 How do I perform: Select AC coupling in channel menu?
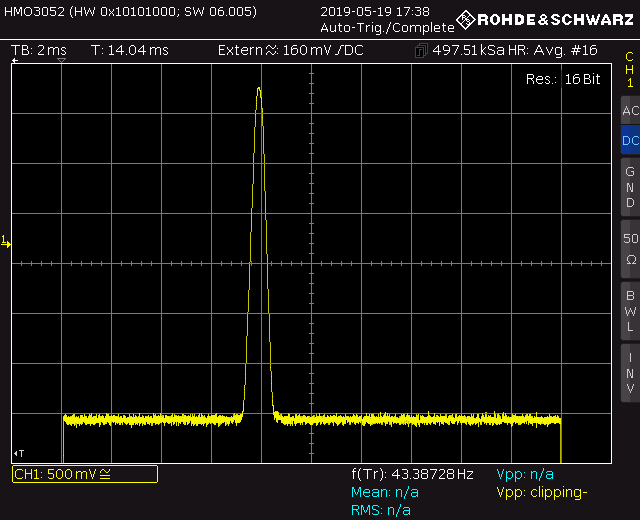tap(629, 110)
